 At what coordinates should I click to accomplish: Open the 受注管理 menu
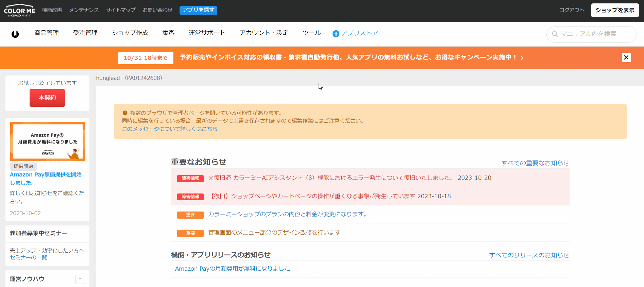coord(85,33)
